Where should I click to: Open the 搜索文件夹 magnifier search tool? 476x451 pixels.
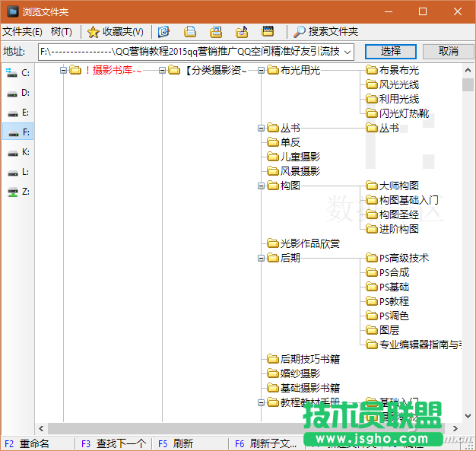pos(325,32)
